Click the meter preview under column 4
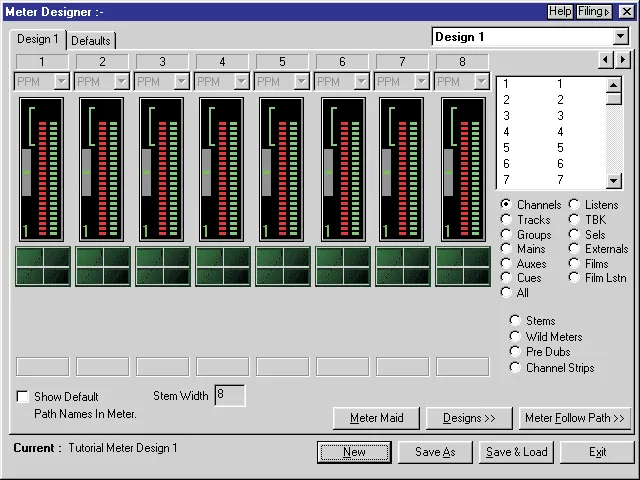640x480 pixels. pos(222,169)
